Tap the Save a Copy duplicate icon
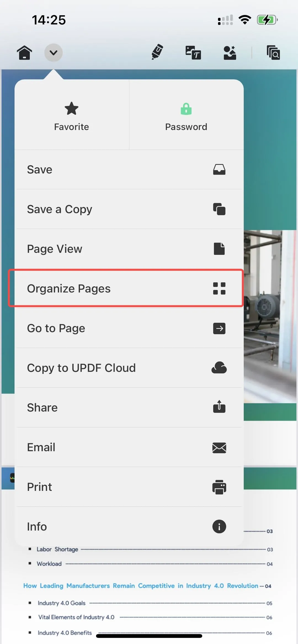Screen dimensions: 298x644 [219, 209]
